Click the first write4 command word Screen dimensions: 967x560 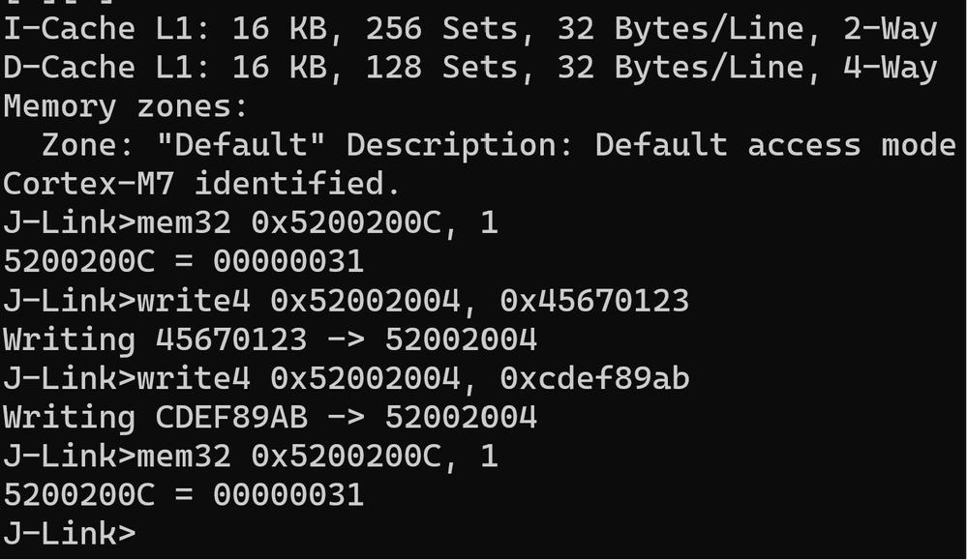[193, 301]
